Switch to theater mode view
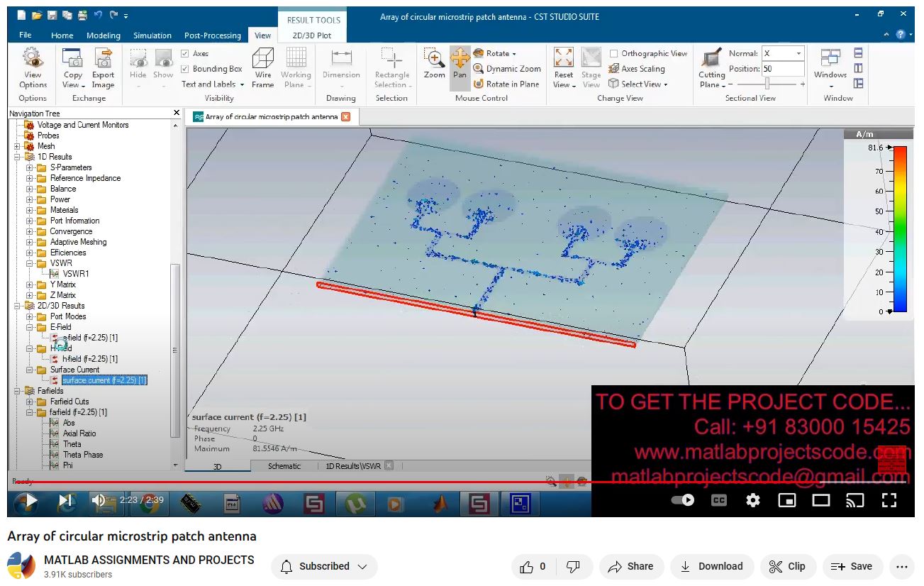Screen dimensions: 924x586 821,500
